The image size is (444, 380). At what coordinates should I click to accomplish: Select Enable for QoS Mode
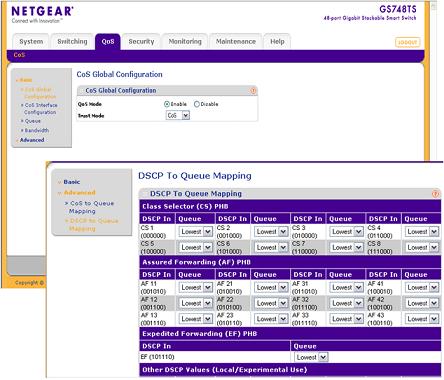[167, 104]
